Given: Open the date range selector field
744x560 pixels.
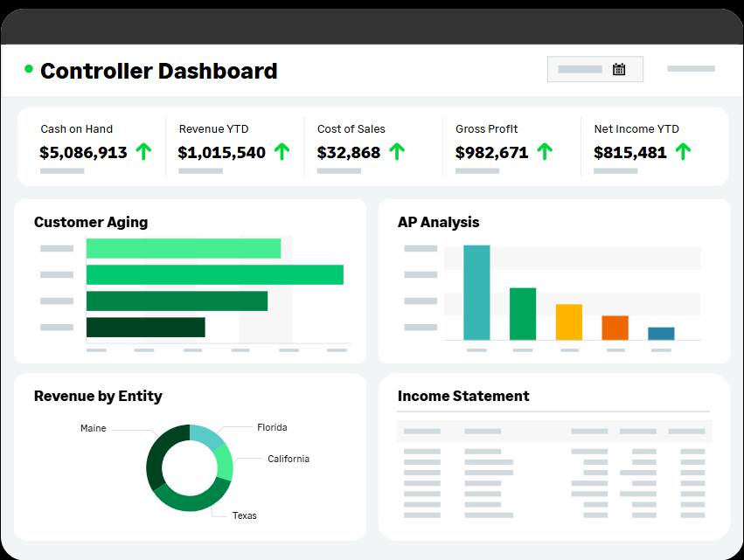Looking at the screenshot, I should (x=584, y=69).
